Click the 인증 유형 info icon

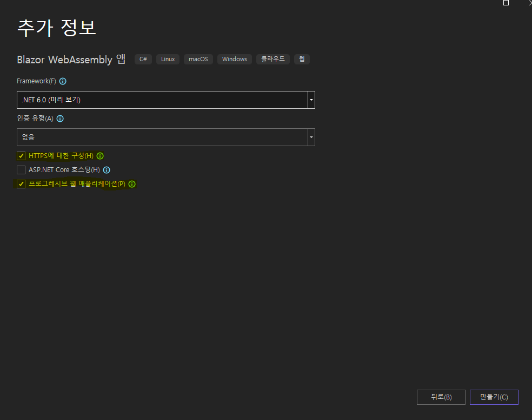pos(60,119)
